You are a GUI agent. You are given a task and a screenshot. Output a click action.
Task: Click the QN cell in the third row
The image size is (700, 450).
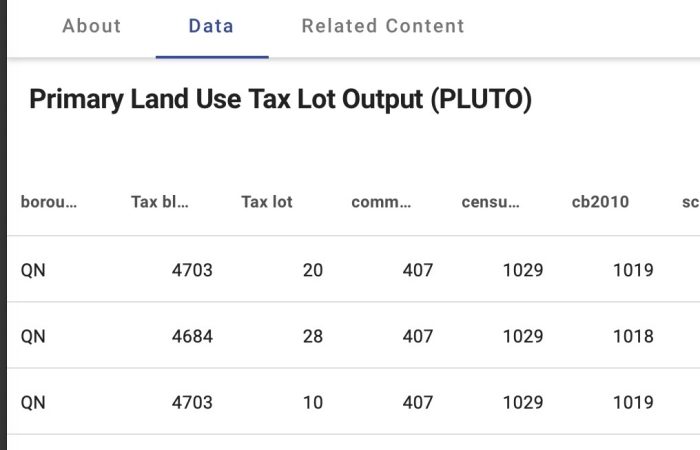33,402
